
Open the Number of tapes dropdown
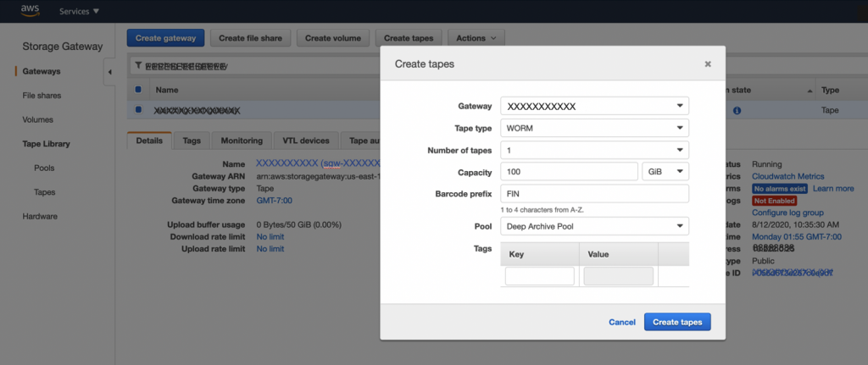pos(594,150)
